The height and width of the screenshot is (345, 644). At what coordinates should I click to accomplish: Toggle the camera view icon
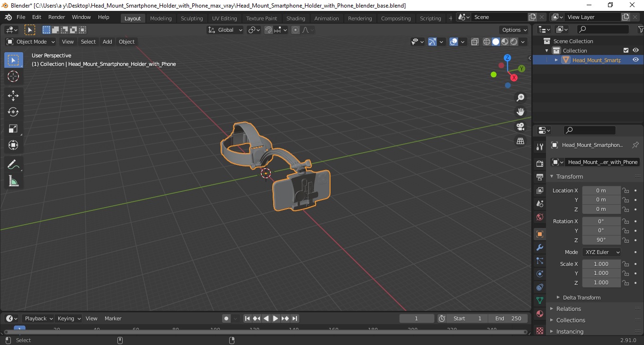520,127
